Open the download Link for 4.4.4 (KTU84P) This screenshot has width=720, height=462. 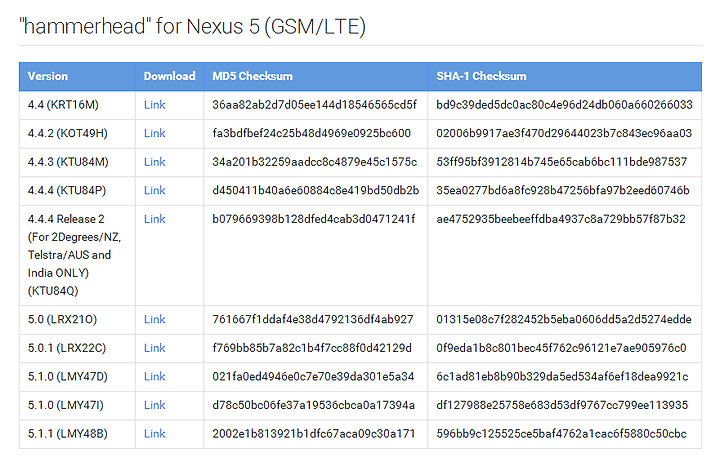(154, 190)
